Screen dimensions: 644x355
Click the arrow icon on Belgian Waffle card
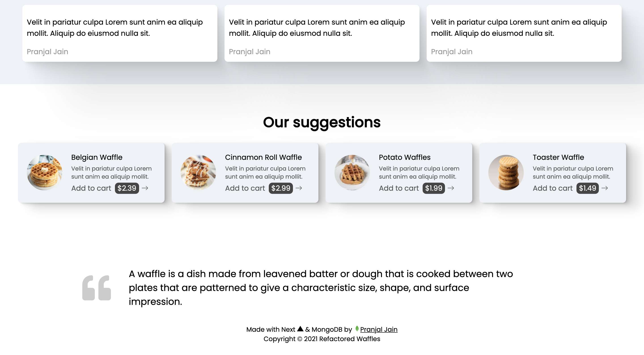145,188
